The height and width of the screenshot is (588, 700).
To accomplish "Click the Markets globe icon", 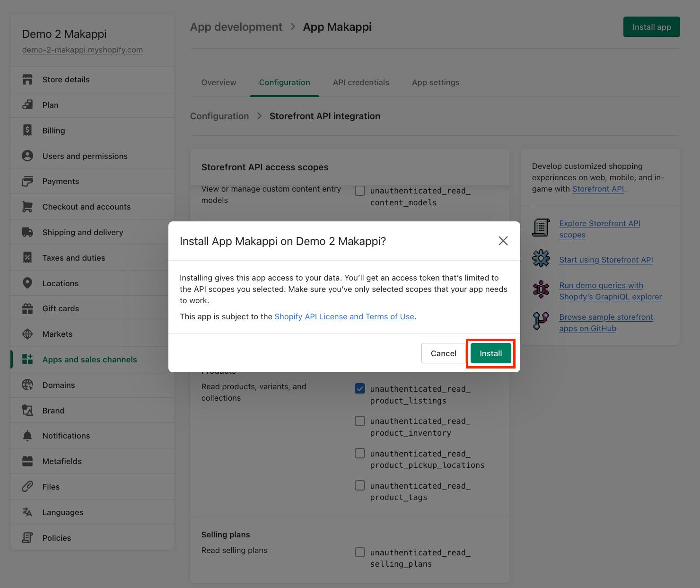I will (27, 334).
